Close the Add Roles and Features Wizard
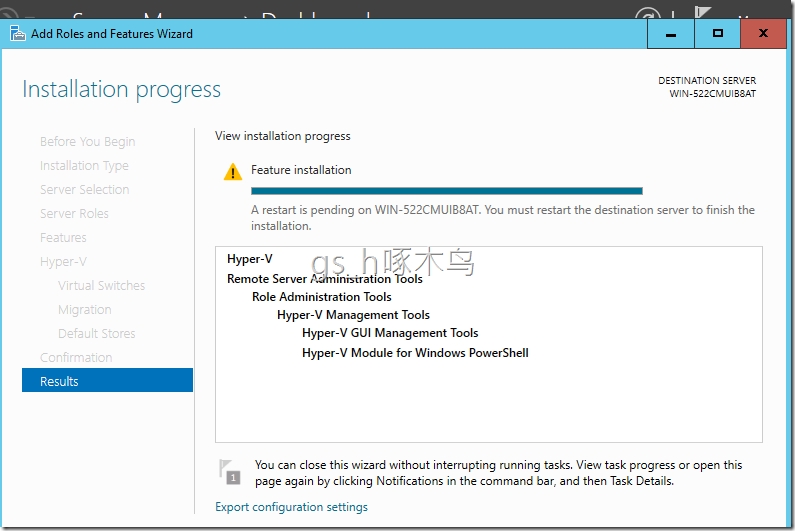The height and width of the screenshot is (531, 795). pyautogui.click(x=763, y=34)
